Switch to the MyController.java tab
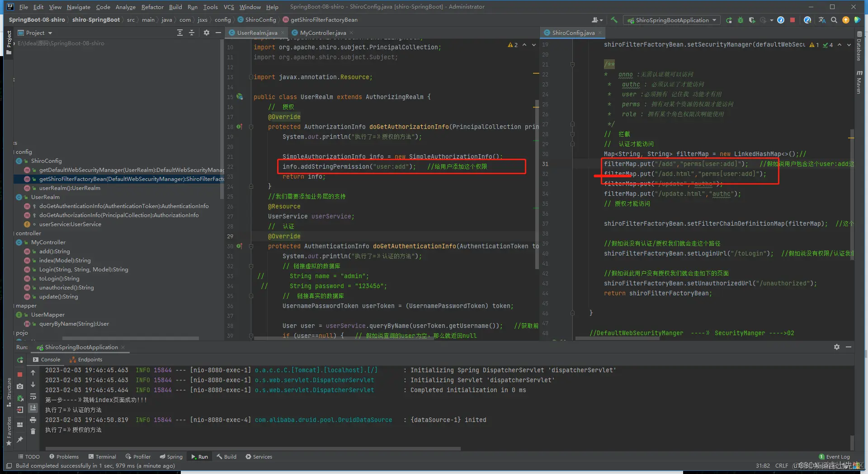This screenshot has height=474, width=868. tap(323, 33)
